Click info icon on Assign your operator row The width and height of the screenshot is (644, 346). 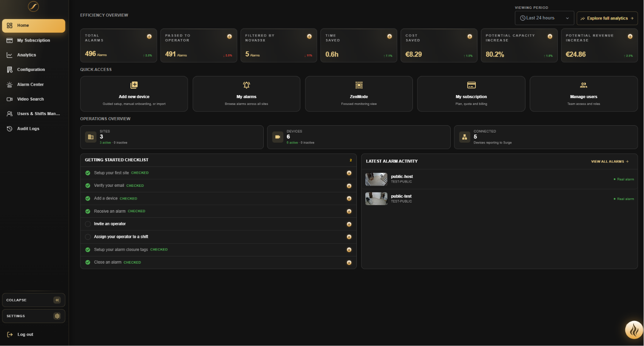[349, 237]
